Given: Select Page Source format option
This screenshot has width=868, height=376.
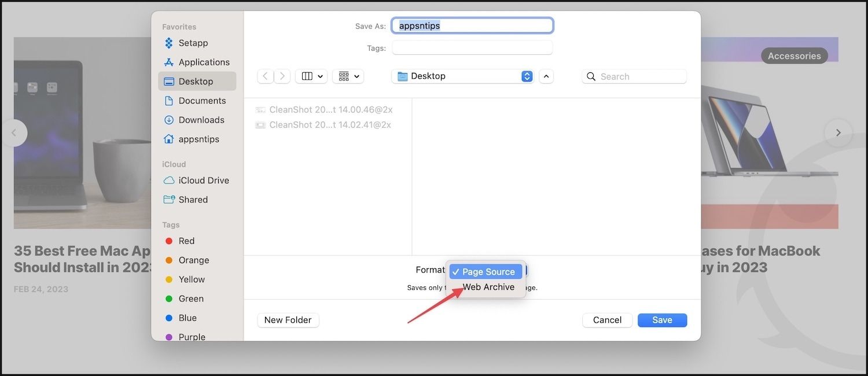Looking at the screenshot, I should 488,272.
